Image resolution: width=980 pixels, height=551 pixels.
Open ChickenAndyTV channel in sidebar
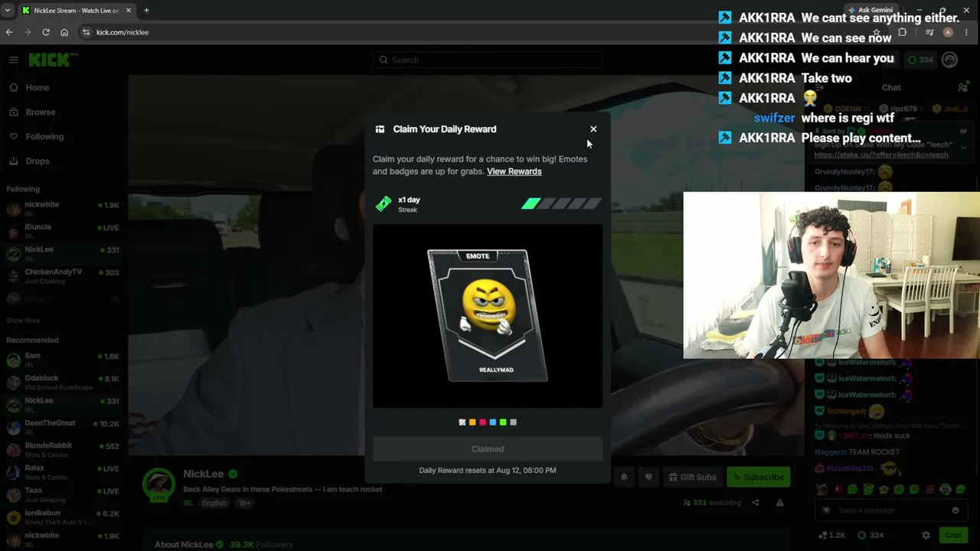[63, 275]
